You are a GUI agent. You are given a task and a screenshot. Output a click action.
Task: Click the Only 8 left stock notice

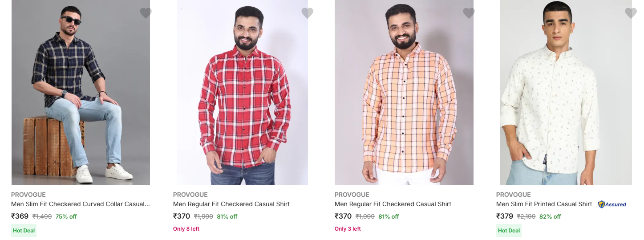coord(186,229)
